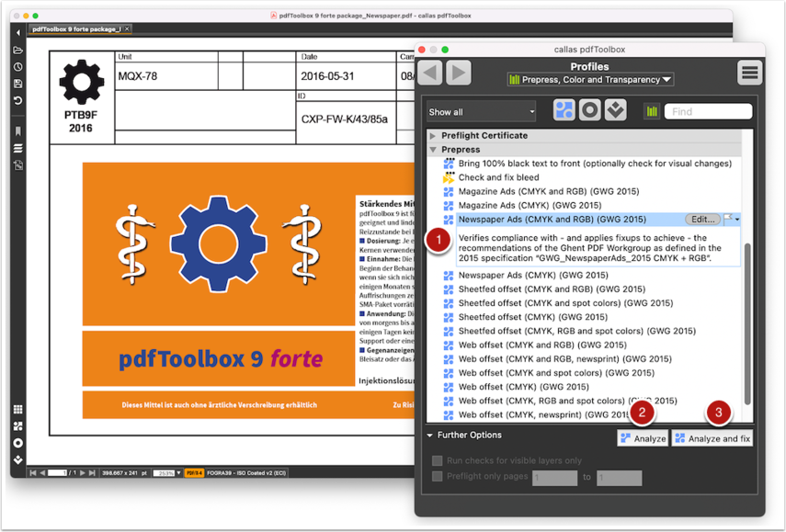Viewport: 786px width, 532px height.
Task: Click the Preflight pages start field
Action: pos(555,478)
